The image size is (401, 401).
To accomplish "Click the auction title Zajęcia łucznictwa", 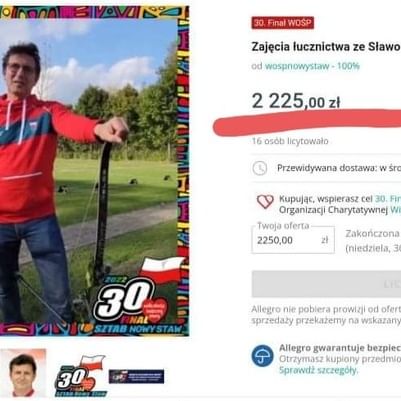I will [326, 47].
